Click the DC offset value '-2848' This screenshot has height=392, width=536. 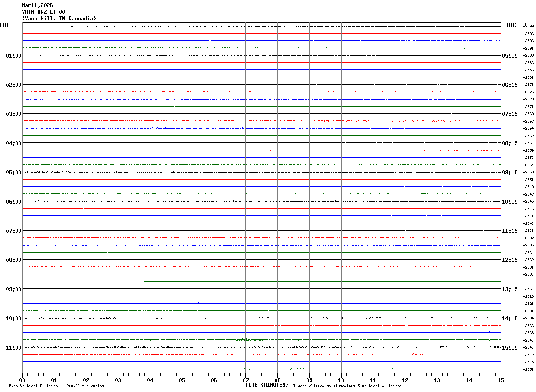[529, 362]
